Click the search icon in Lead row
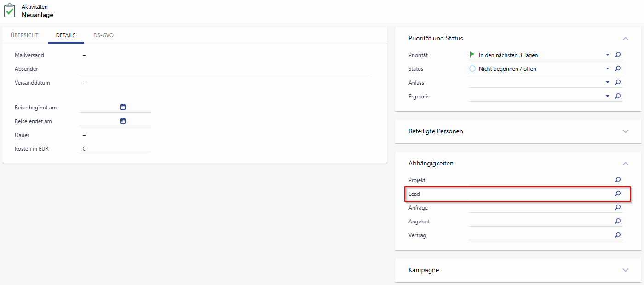Image resolution: width=644 pixels, height=285 pixels. tap(618, 194)
